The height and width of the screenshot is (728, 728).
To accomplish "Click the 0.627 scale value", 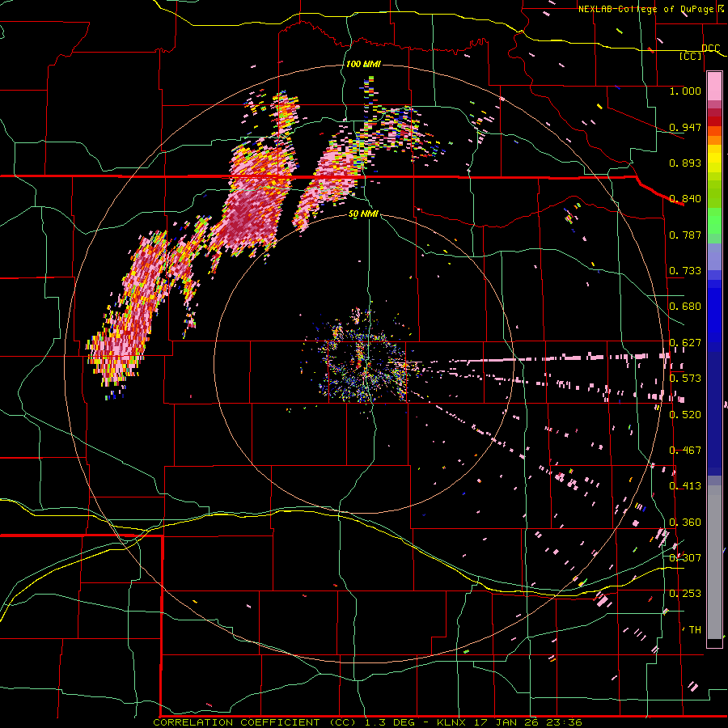I will [685, 343].
